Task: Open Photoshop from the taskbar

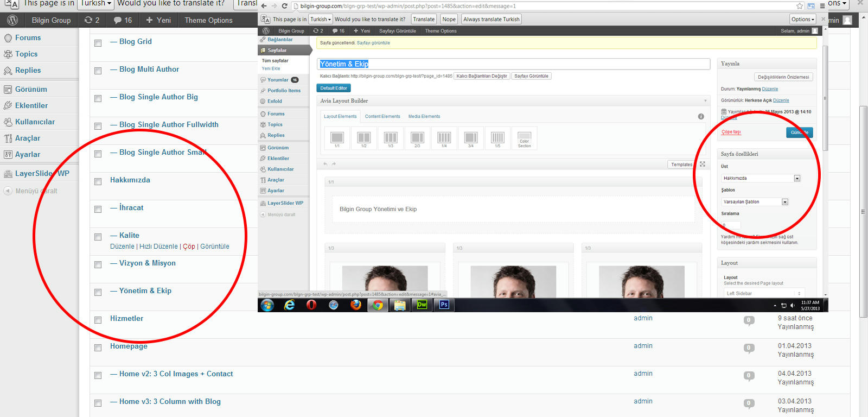Action: [x=444, y=305]
